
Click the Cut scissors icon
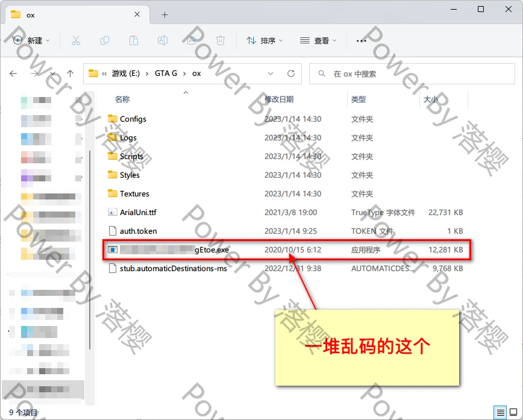76,40
